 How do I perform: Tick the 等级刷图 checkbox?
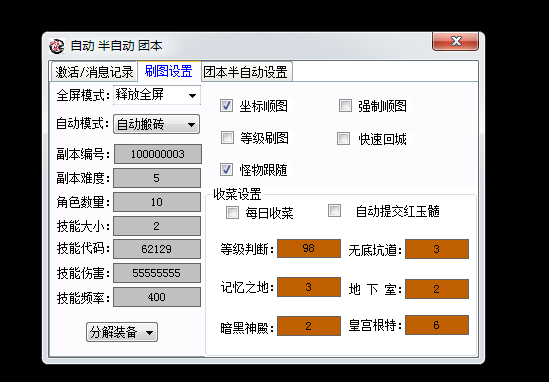click(227, 138)
